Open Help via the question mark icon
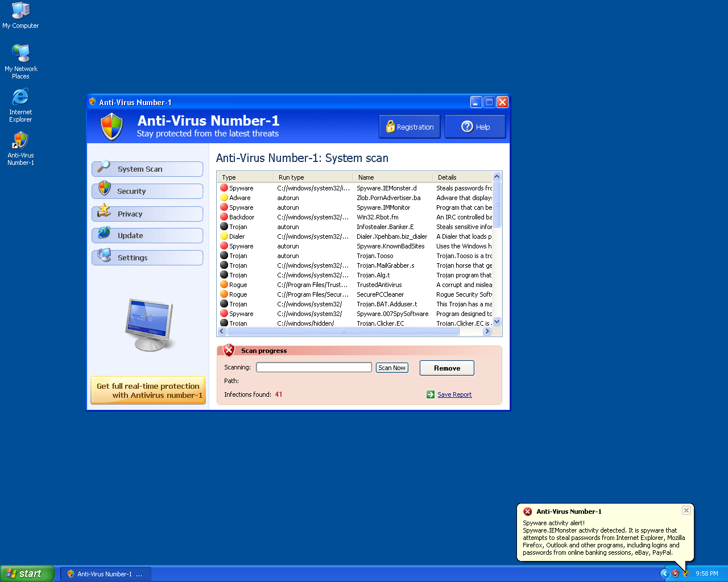The width and height of the screenshot is (728, 582). [x=466, y=126]
